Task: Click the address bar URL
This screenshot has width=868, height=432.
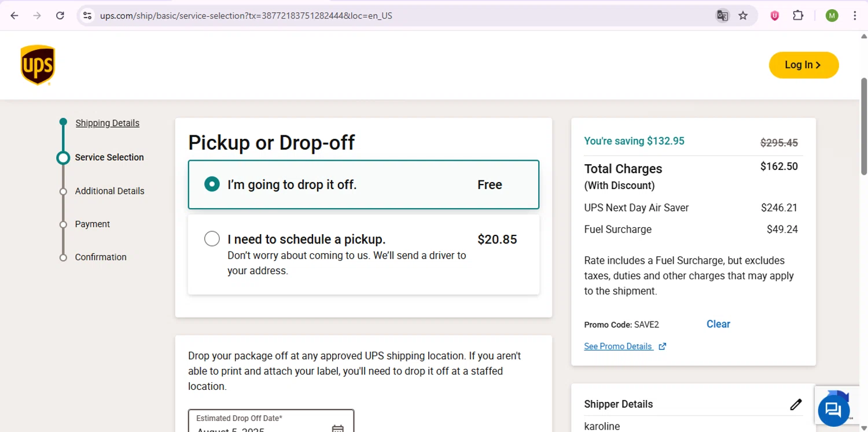Action: (x=246, y=16)
